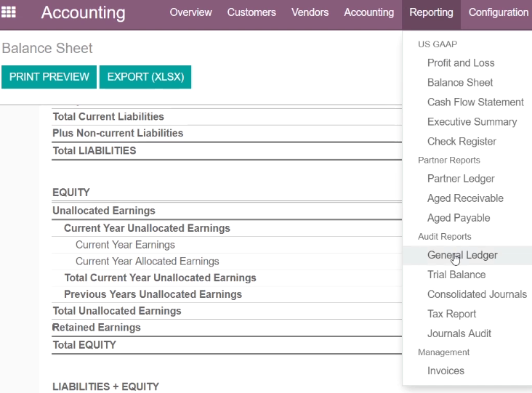Choose Cash Flow Statement from menu
The image size is (532, 393).
(475, 102)
